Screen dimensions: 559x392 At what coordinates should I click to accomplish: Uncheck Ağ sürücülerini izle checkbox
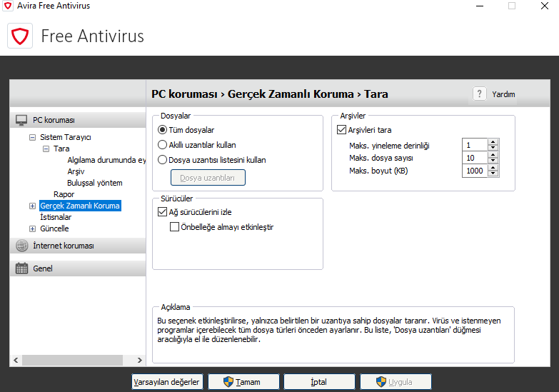click(162, 212)
